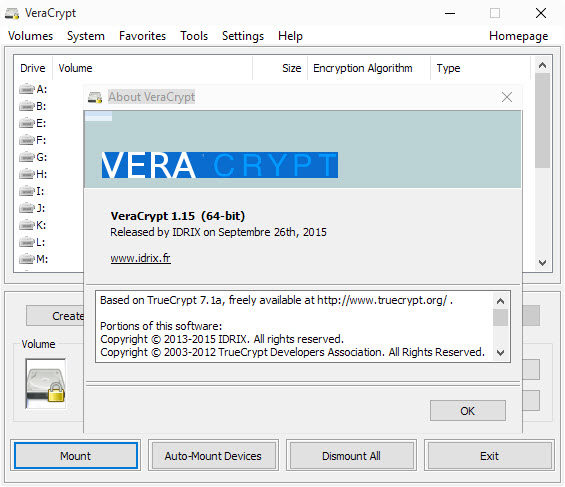565x487 pixels.
Task: Open the Volumes menu
Action: [x=31, y=36]
